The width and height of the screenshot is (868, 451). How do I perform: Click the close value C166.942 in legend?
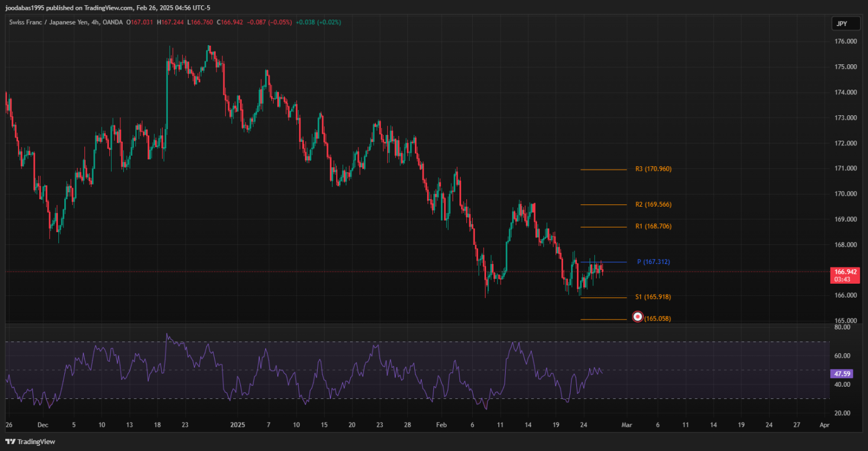[x=226, y=22]
